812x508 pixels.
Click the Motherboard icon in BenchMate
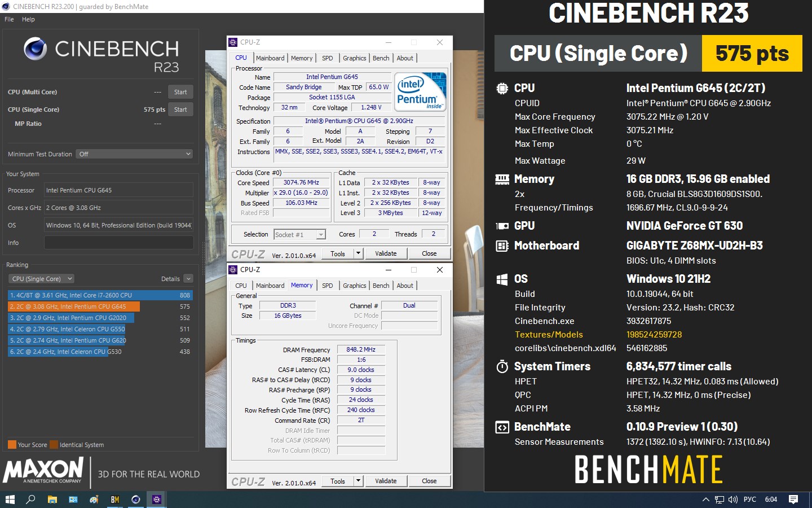click(x=502, y=246)
